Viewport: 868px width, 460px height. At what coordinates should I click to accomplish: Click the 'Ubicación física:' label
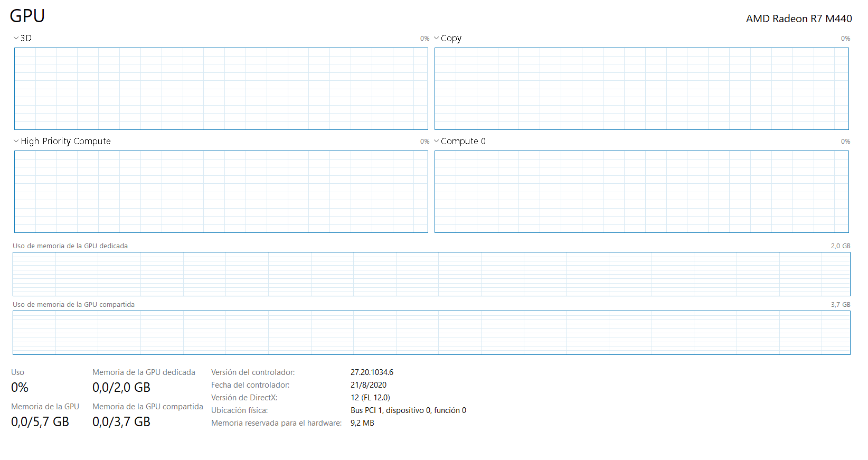239,410
